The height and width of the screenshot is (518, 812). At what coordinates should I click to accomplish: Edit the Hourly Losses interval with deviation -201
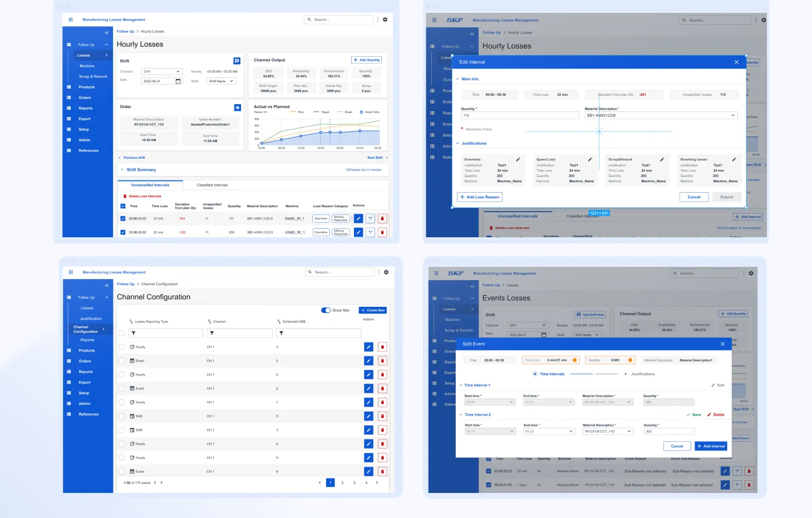(358, 218)
